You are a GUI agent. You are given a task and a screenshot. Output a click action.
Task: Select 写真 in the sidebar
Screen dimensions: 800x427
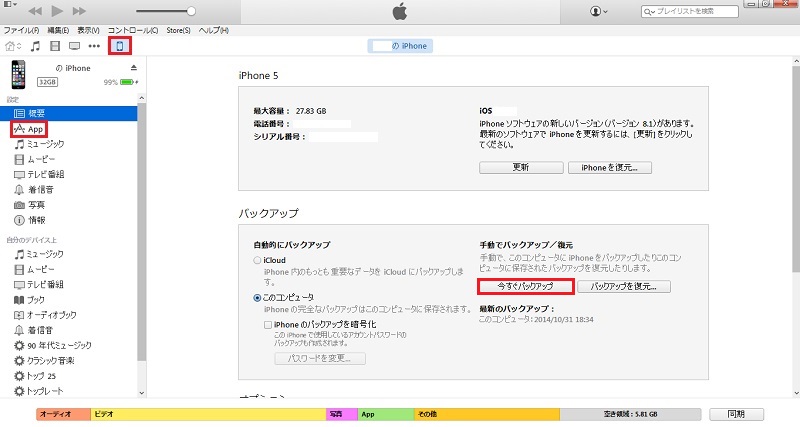tap(30, 205)
